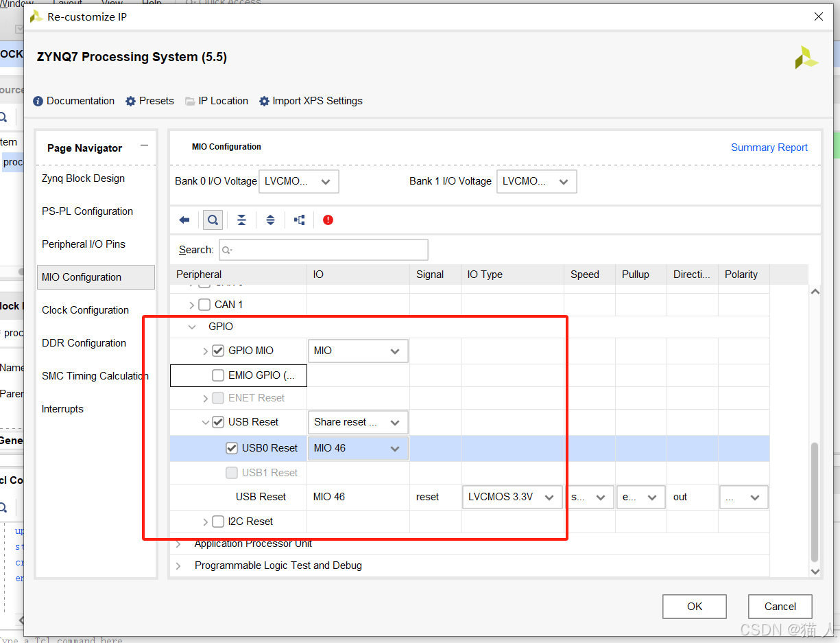This screenshot has width=840, height=643.
Task: Click the Search input field
Action: click(x=324, y=250)
